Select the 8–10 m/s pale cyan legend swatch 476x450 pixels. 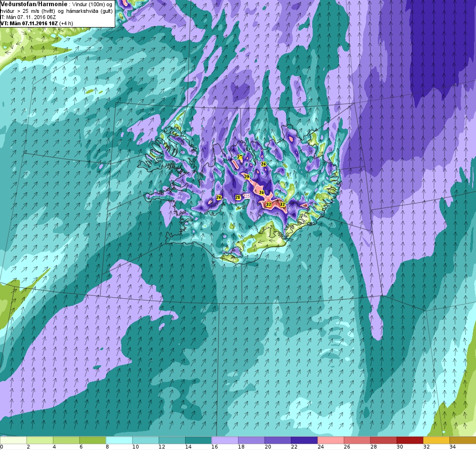tap(119, 440)
